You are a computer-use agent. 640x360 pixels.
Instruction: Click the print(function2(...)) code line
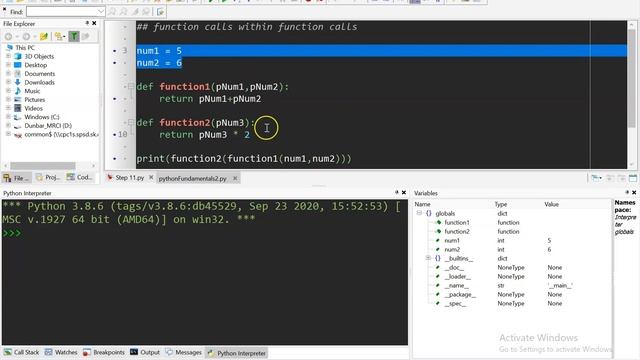[x=244, y=158]
